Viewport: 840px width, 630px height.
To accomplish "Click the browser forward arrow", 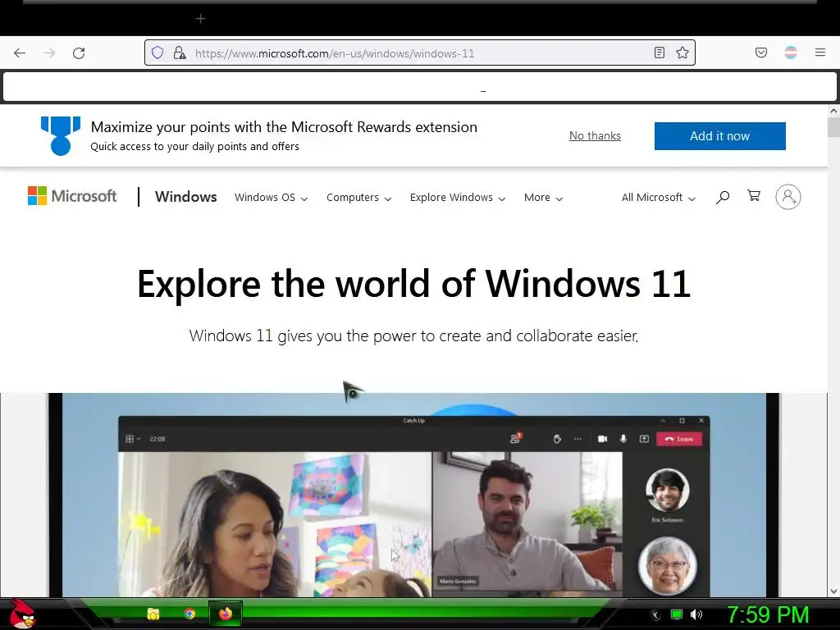I will click(49, 53).
